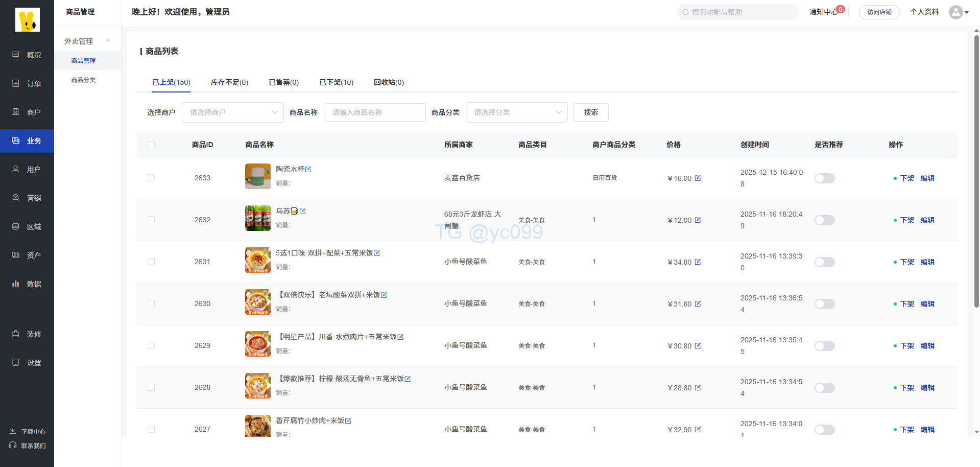Open the 概况 overview sidebar icon

16,55
